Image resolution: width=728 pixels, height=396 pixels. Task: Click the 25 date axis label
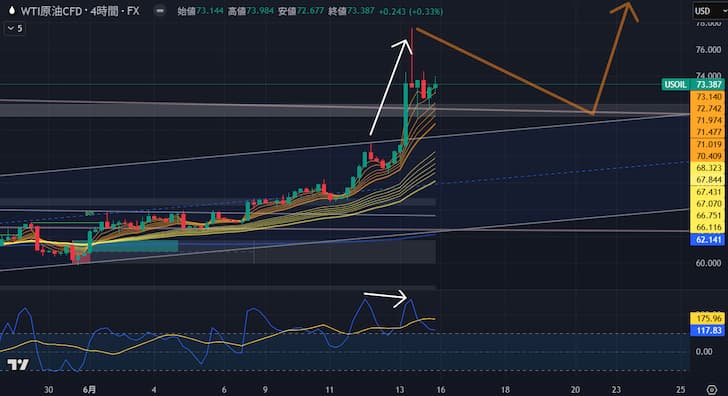(x=681, y=390)
